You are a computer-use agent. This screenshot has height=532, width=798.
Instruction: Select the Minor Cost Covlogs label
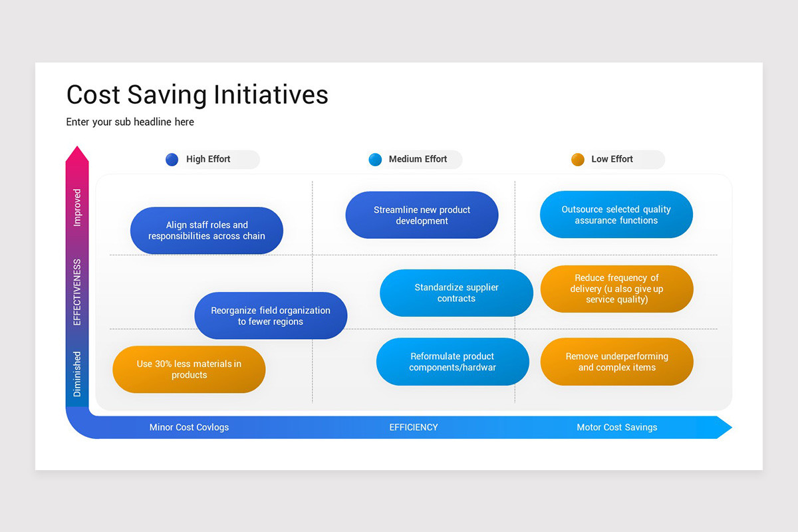[x=189, y=428]
